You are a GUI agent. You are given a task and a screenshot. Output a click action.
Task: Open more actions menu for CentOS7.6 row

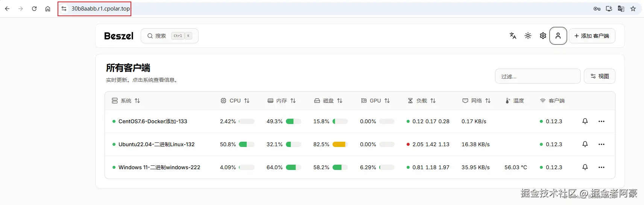click(x=601, y=121)
